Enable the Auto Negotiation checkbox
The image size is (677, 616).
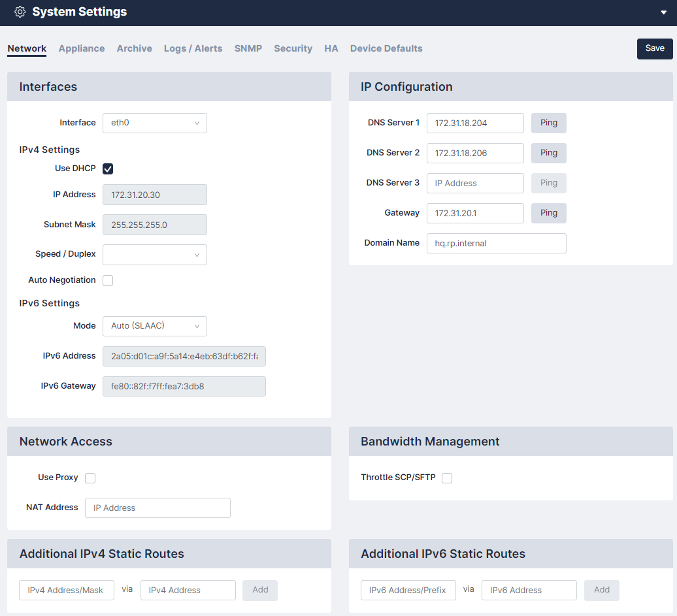[x=108, y=281]
